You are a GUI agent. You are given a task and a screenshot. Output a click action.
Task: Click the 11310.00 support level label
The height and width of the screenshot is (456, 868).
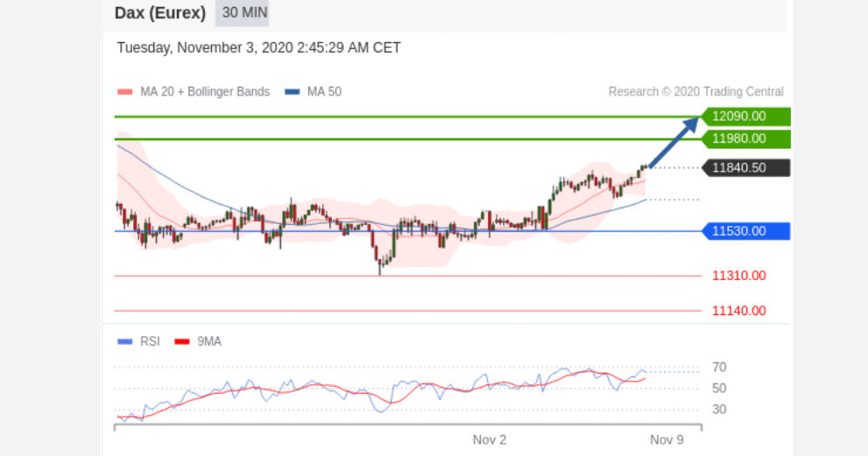pyautogui.click(x=739, y=276)
